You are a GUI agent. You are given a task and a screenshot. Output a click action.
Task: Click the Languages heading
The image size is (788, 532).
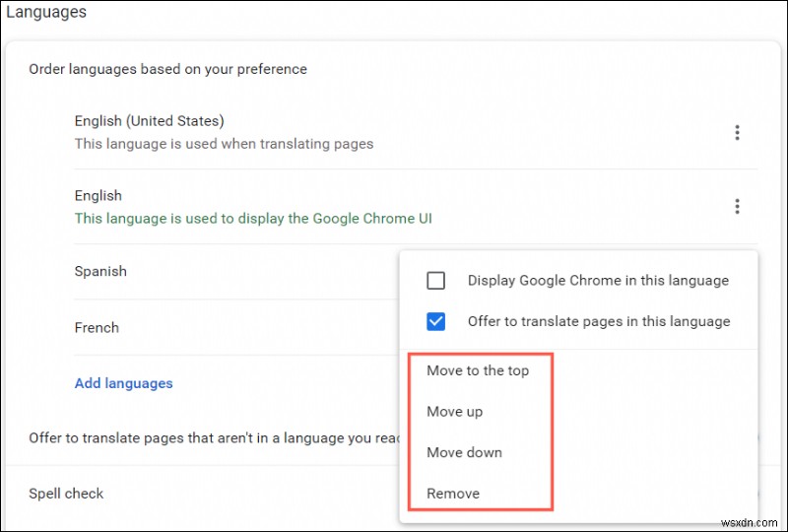click(x=46, y=12)
